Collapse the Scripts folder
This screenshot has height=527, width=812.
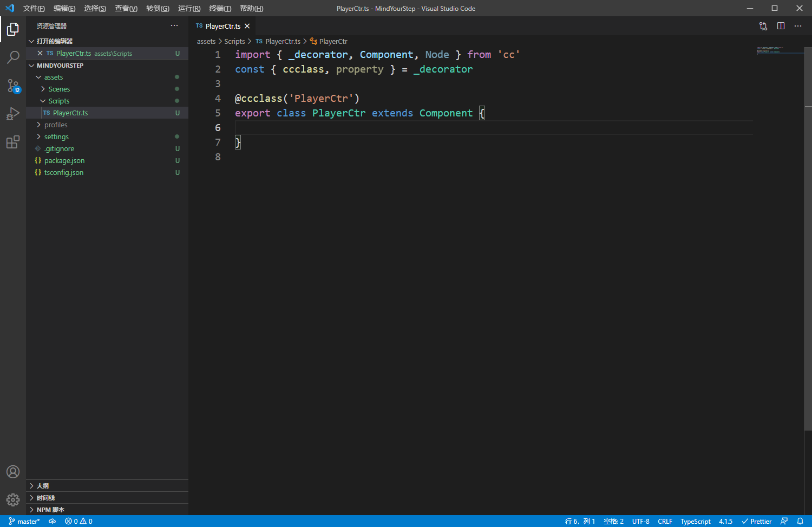[107, 101]
